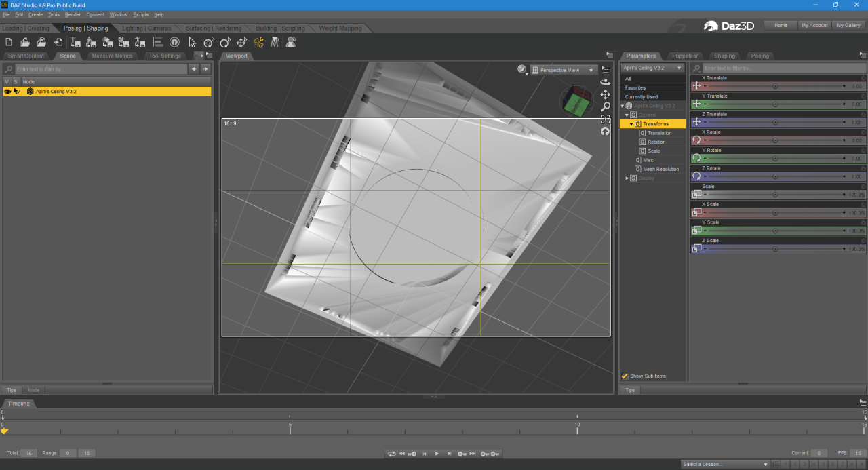Click the timeline marker at frame 5

(290, 427)
